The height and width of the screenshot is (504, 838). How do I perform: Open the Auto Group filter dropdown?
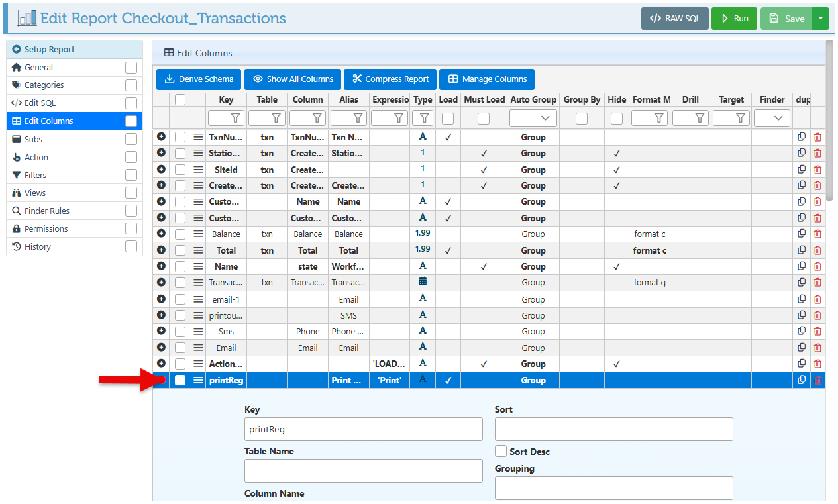click(533, 118)
